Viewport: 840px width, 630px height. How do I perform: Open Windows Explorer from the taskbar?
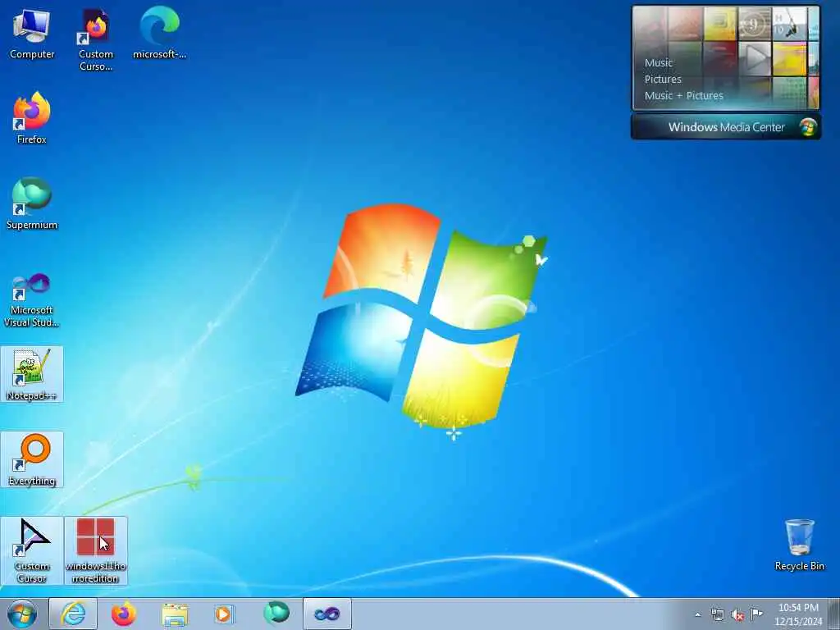click(x=175, y=614)
